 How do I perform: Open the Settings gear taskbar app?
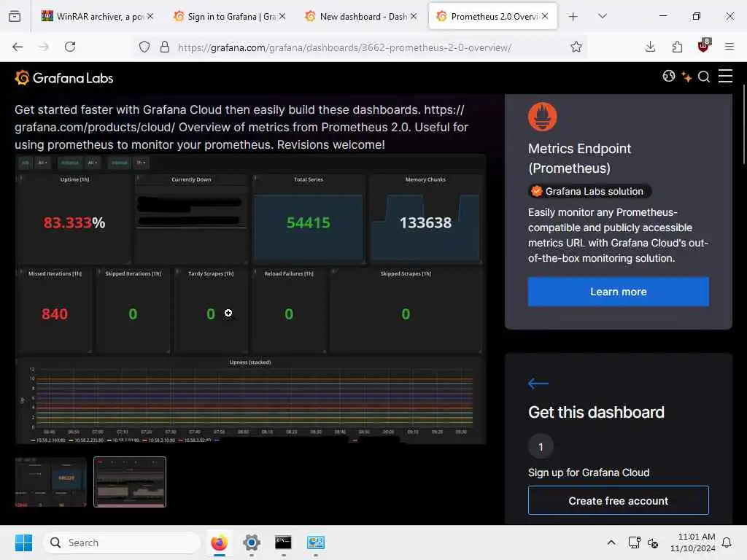[x=251, y=542]
